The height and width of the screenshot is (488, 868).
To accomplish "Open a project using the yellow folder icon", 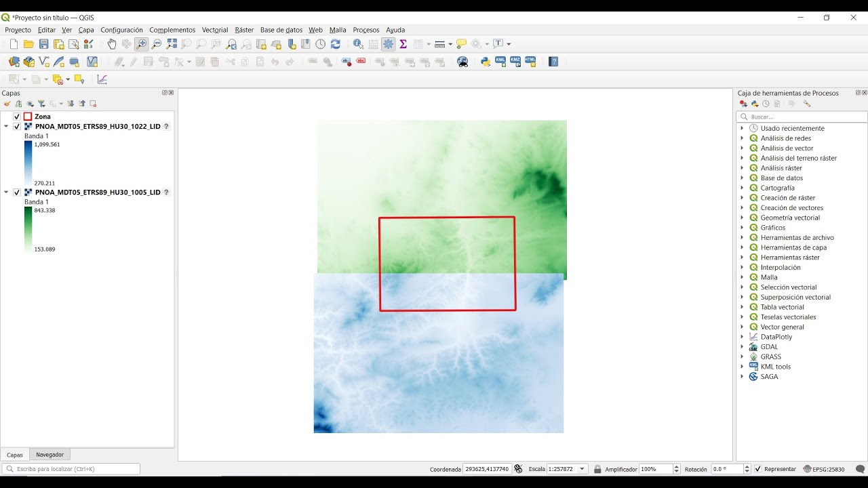I will click(28, 44).
